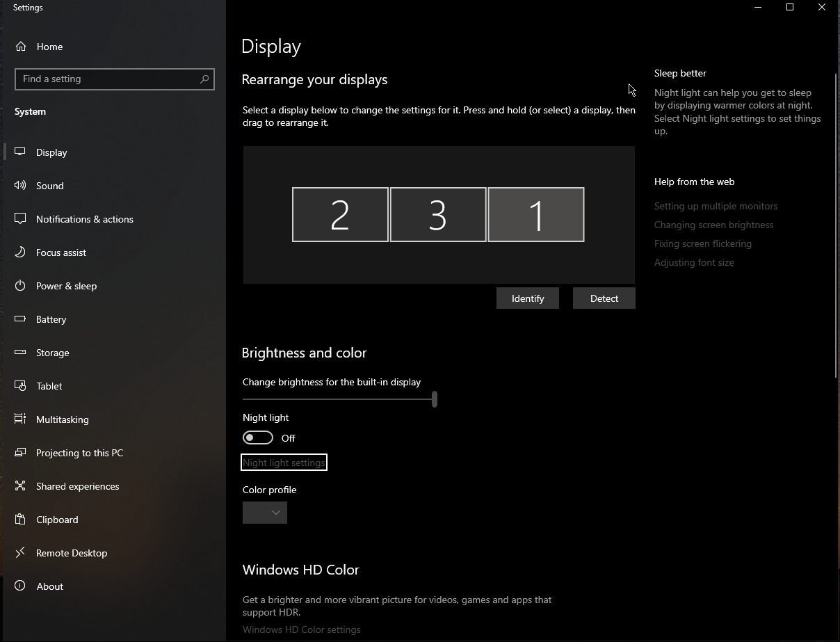Screen dimensions: 840x642
Task: Click the Tablet icon
Action: (21, 386)
